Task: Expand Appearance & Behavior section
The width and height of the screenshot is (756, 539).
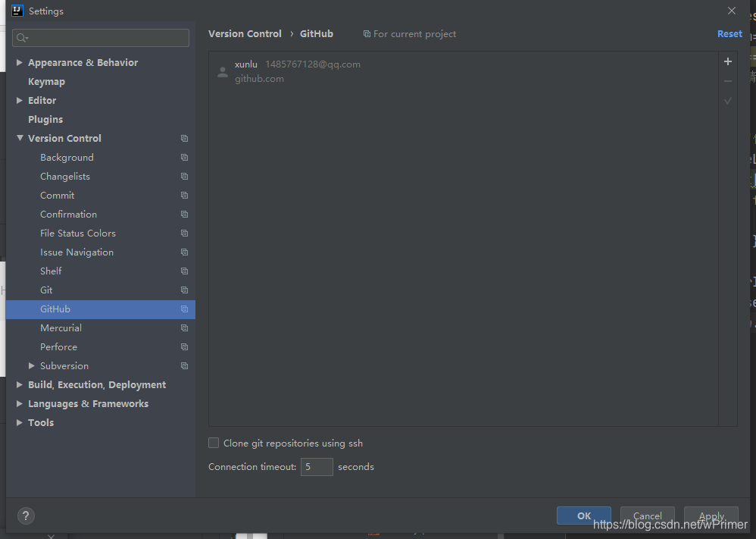Action: (19, 62)
